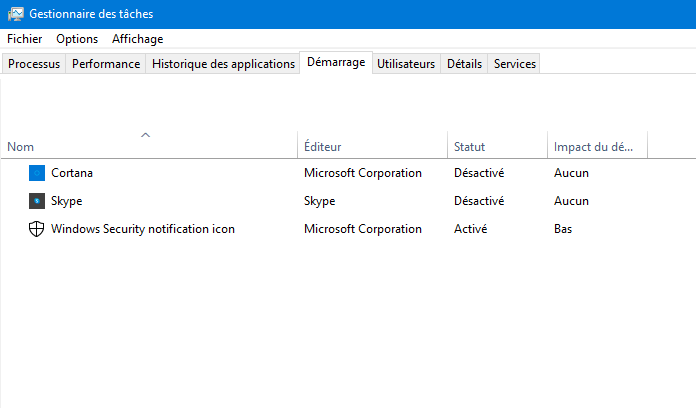The height and width of the screenshot is (408, 696).
Task: Click the Skype publisher cell
Action: click(320, 201)
